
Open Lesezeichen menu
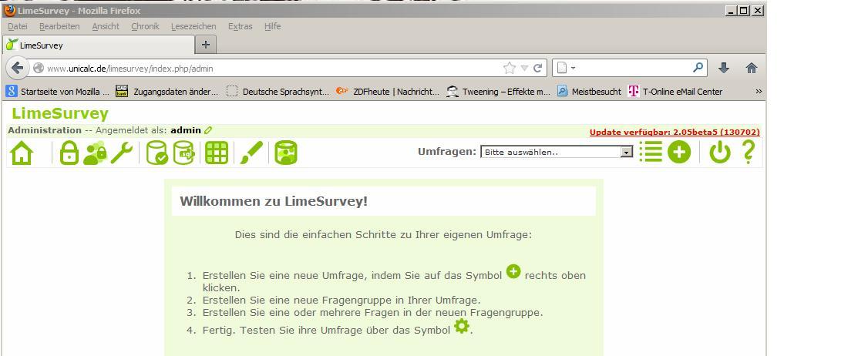[193, 26]
